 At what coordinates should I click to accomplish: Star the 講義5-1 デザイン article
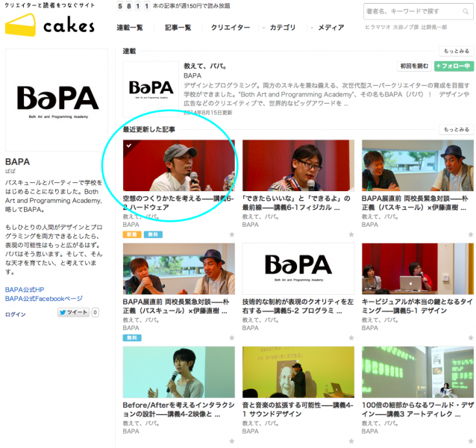(471, 337)
